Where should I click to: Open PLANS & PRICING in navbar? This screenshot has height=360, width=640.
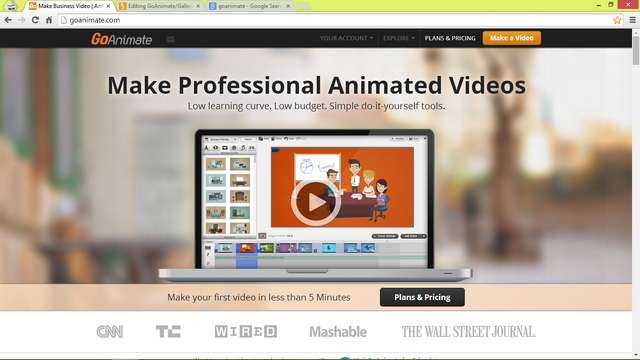(450, 38)
